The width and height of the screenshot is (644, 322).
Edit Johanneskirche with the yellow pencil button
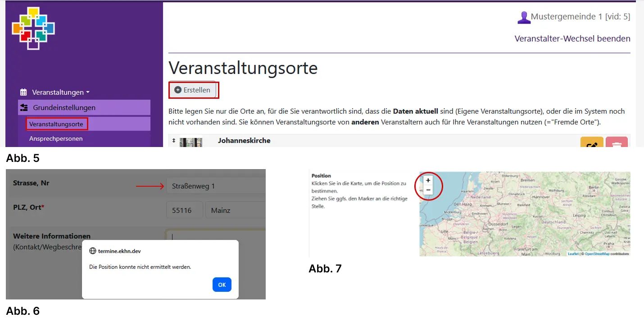[x=592, y=143]
